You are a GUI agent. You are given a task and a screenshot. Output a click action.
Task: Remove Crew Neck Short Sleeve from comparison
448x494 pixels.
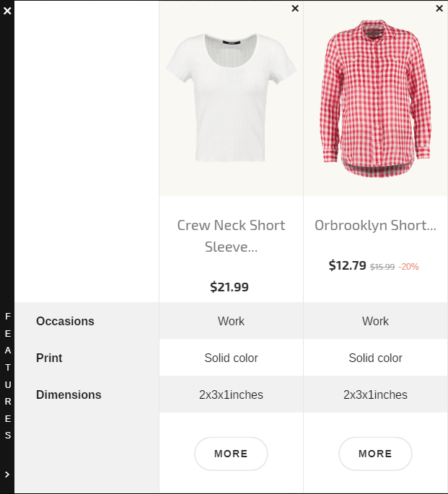point(295,9)
